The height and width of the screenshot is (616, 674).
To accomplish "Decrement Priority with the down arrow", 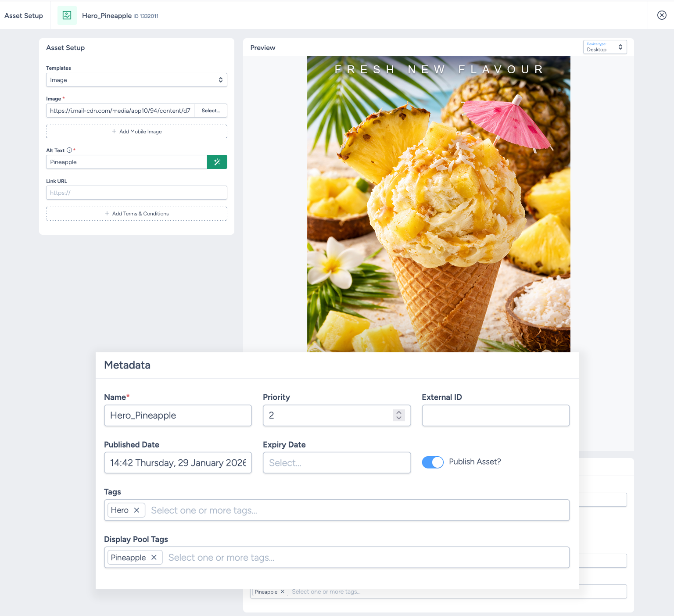I will pos(399,418).
